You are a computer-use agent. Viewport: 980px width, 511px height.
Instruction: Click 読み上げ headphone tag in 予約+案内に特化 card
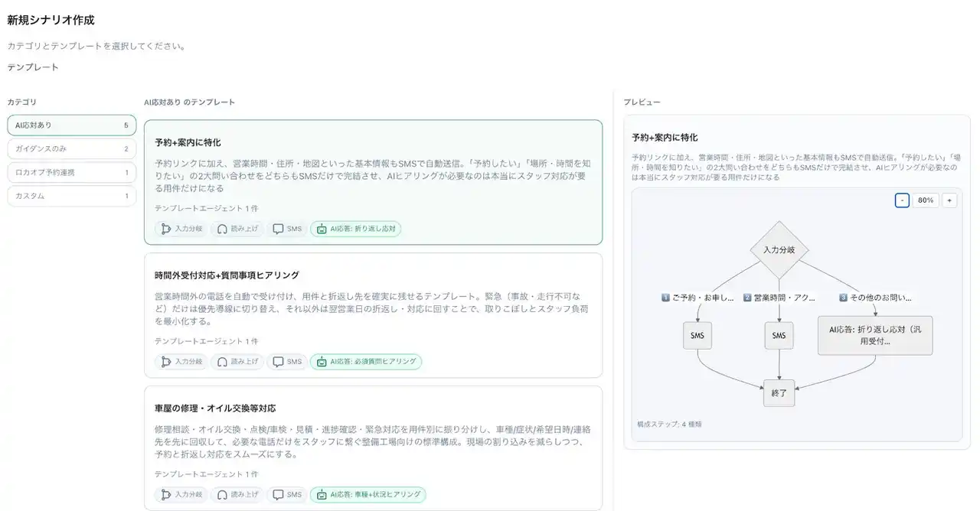click(237, 229)
